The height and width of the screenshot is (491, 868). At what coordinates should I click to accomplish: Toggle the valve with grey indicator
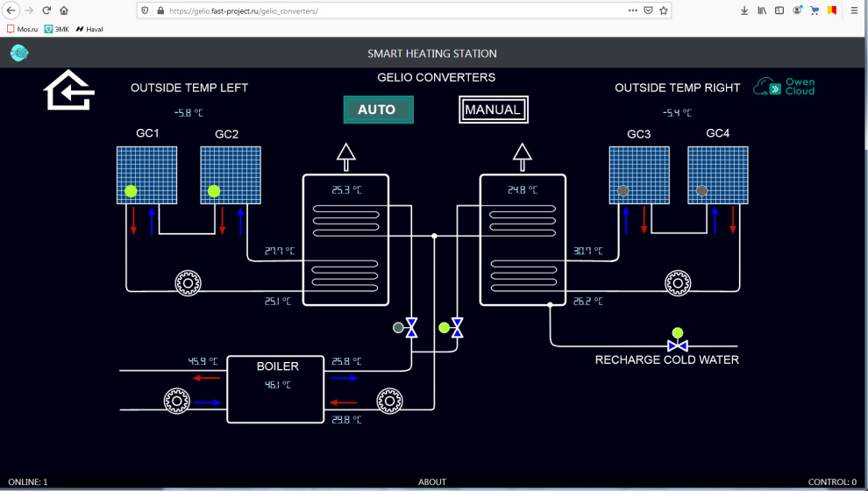(x=412, y=328)
